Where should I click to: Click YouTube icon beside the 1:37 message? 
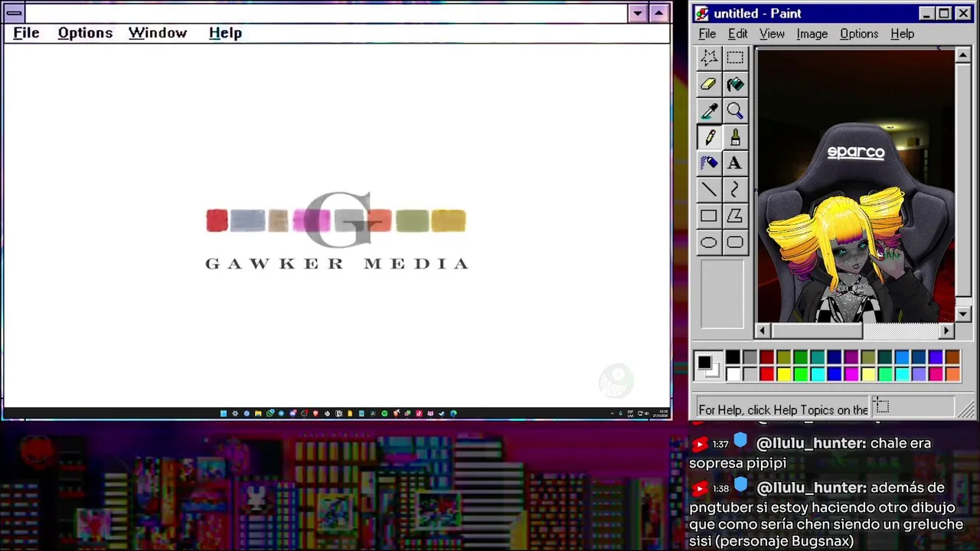(x=699, y=444)
